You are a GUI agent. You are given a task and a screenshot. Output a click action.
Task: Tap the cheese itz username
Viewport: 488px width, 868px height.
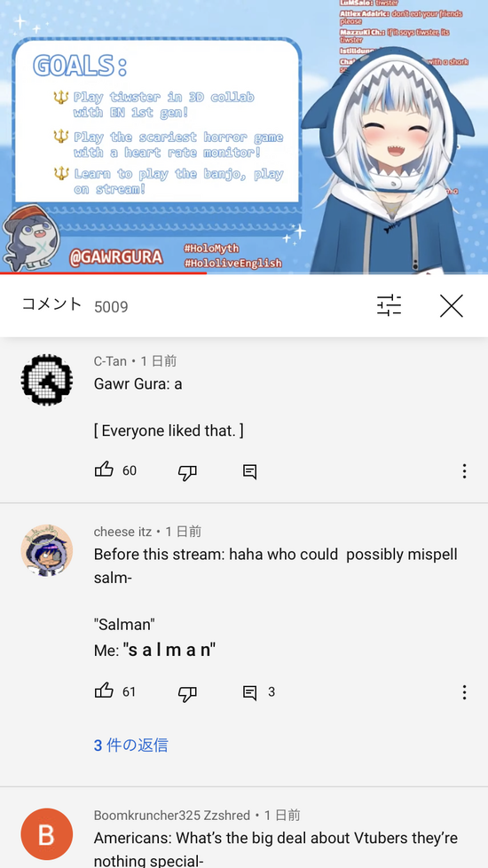(122, 532)
